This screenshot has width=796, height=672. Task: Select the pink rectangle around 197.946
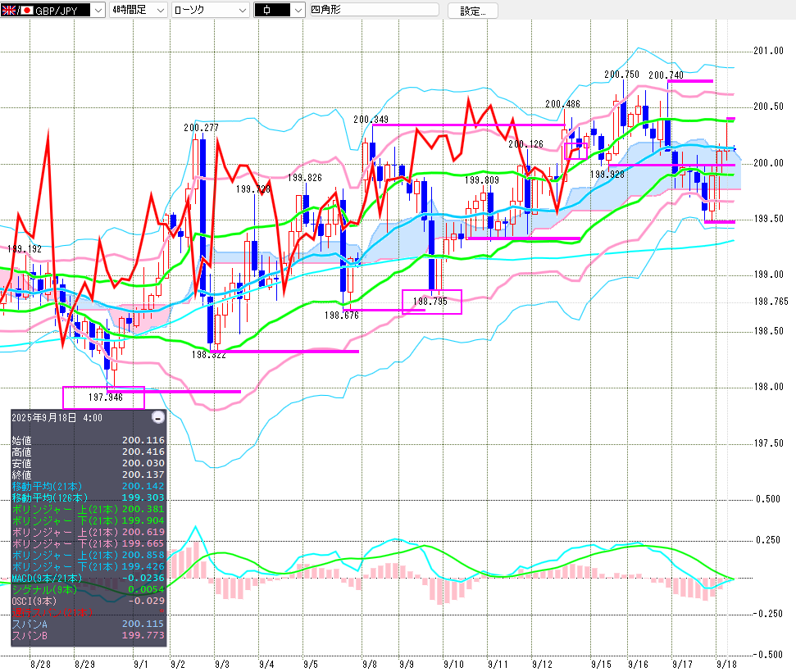click(103, 397)
